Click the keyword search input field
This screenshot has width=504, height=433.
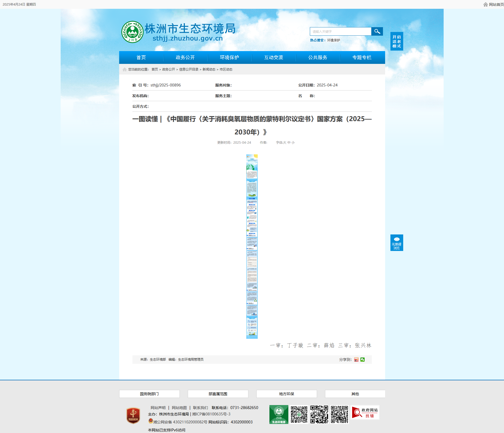click(340, 31)
